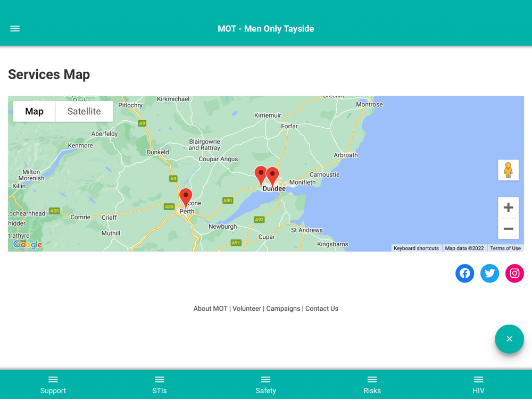Expand the Support menu
Image resolution: width=532 pixels, height=399 pixels.
[53, 385]
